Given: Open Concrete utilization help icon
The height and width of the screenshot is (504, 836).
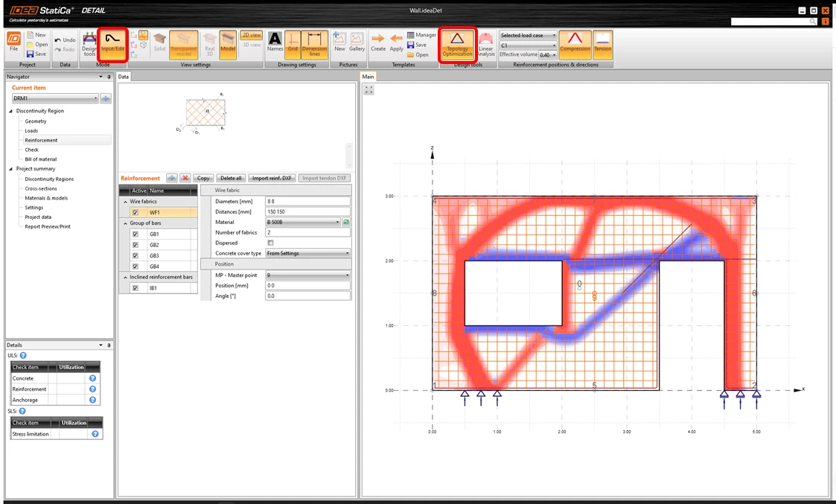Looking at the screenshot, I should tap(93, 378).
